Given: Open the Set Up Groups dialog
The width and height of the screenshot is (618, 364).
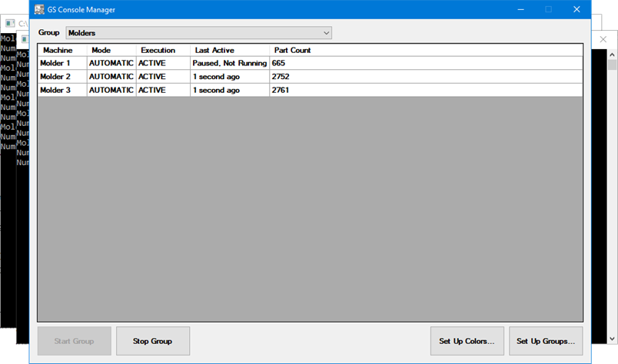Looking at the screenshot, I should [545, 341].
